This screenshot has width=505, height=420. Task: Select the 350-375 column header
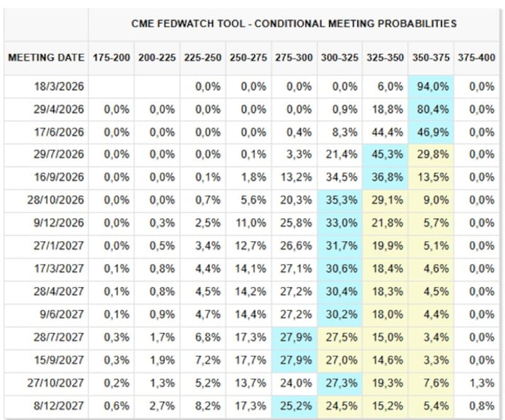(x=431, y=57)
